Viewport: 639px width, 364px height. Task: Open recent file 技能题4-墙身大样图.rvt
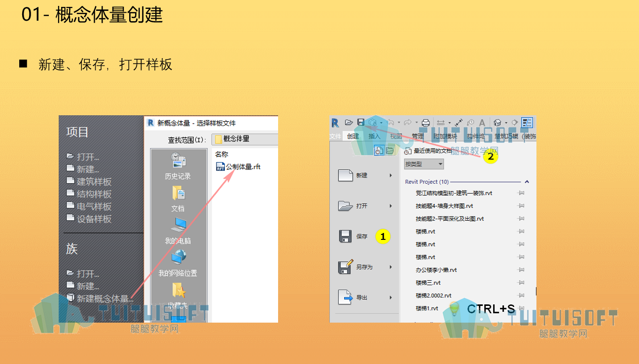(444, 206)
